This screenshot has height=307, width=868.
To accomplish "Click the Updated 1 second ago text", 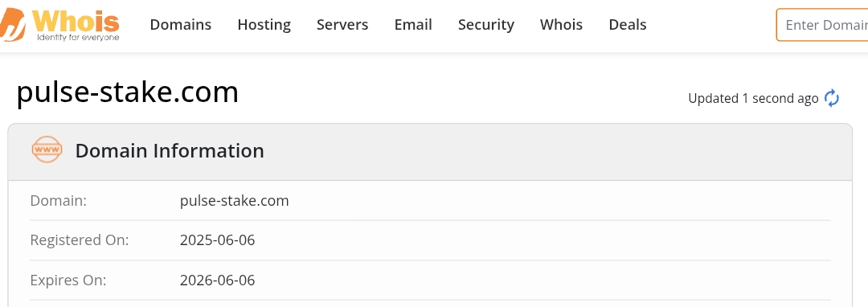I will click(x=753, y=99).
